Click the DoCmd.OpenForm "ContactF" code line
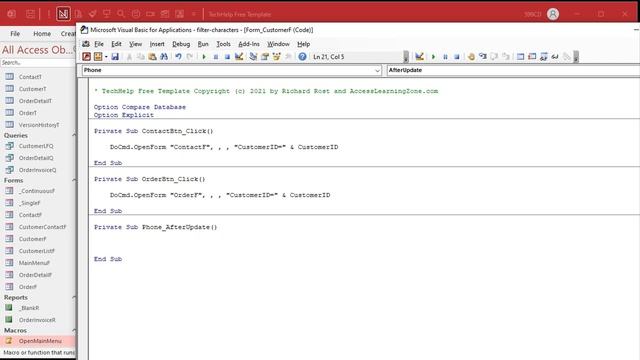 224,147
